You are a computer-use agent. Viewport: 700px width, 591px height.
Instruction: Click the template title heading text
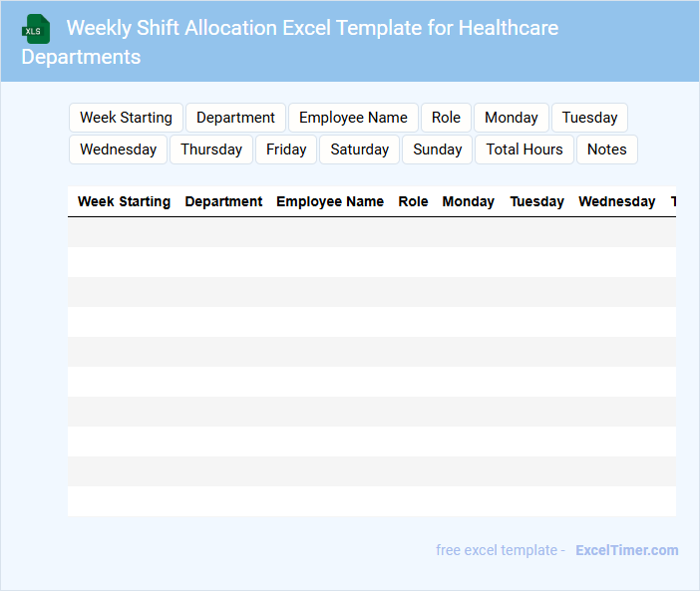click(x=311, y=28)
